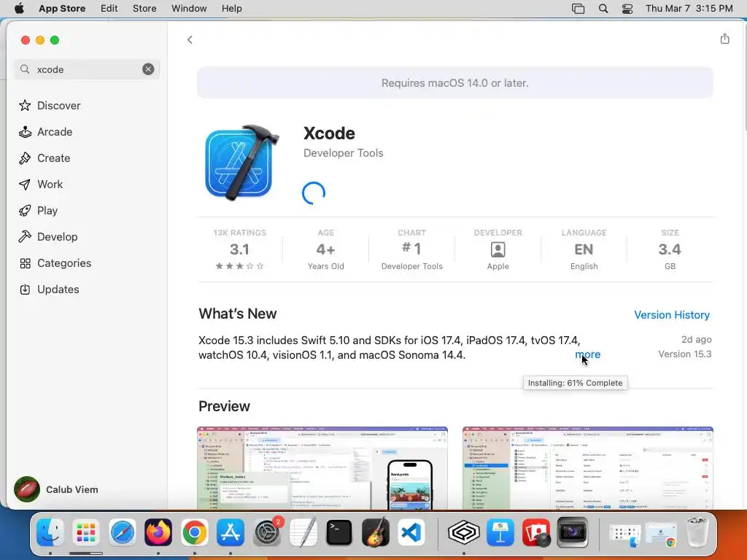The height and width of the screenshot is (560, 747).
Task: Open the Store menu
Action: (144, 9)
